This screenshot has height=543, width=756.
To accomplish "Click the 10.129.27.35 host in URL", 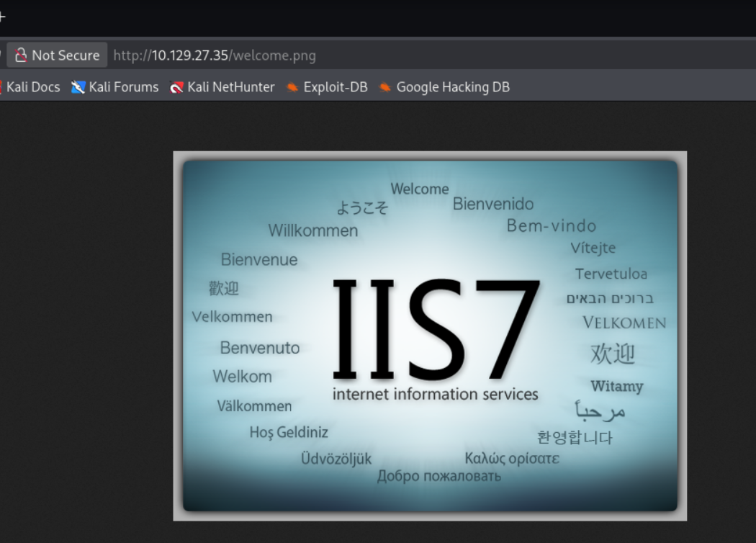I will pos(189,55).
